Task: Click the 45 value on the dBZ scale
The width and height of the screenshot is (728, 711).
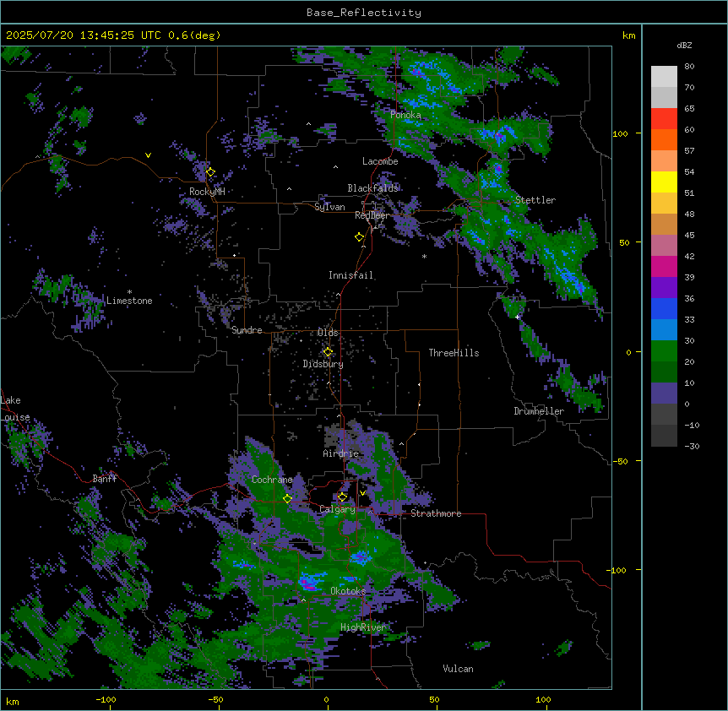Action: 689,235
